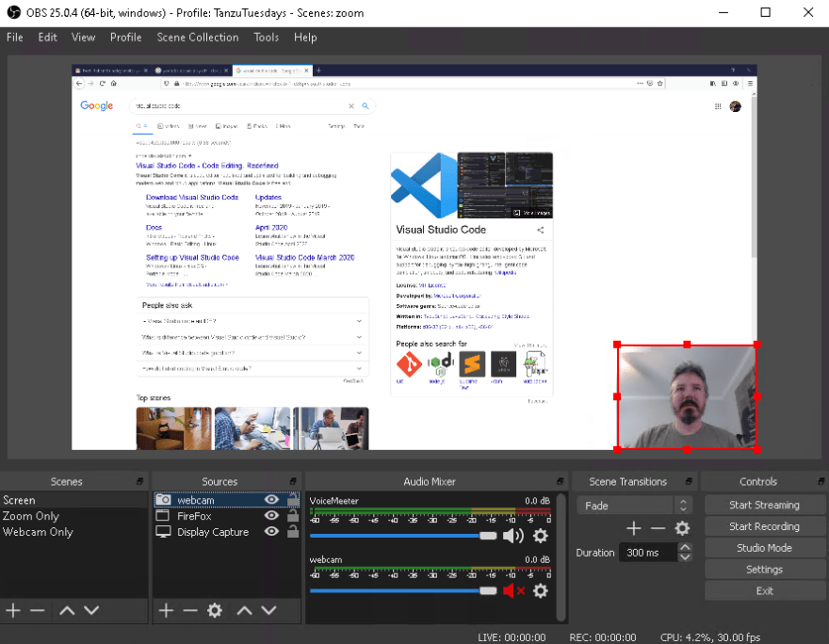Add a new source with the plus icon
The image size is (829, 644).
[166, 611]
